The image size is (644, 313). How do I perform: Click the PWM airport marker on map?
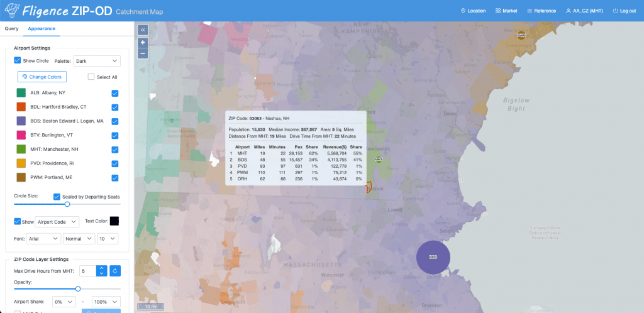521,35
